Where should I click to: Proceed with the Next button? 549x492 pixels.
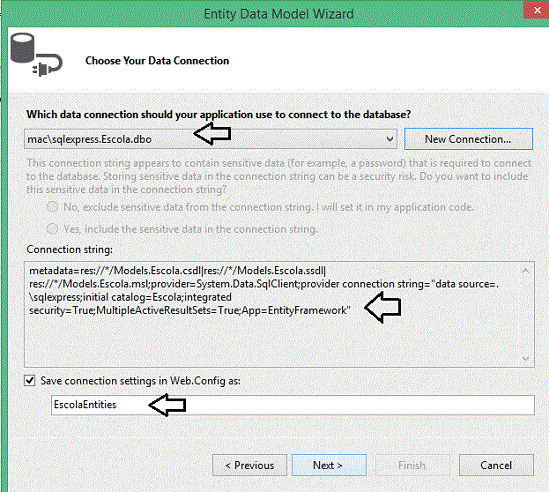tap(329, 465)
